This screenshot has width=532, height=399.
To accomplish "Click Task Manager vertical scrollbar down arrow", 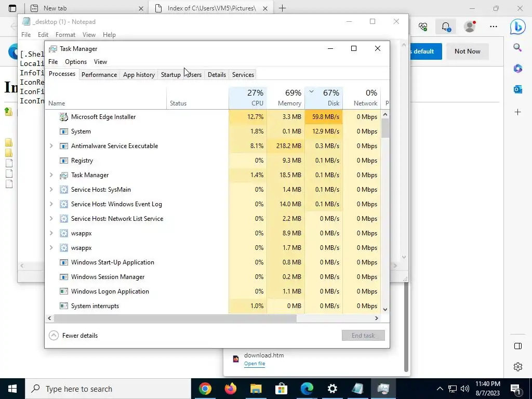I will [385, 310].
